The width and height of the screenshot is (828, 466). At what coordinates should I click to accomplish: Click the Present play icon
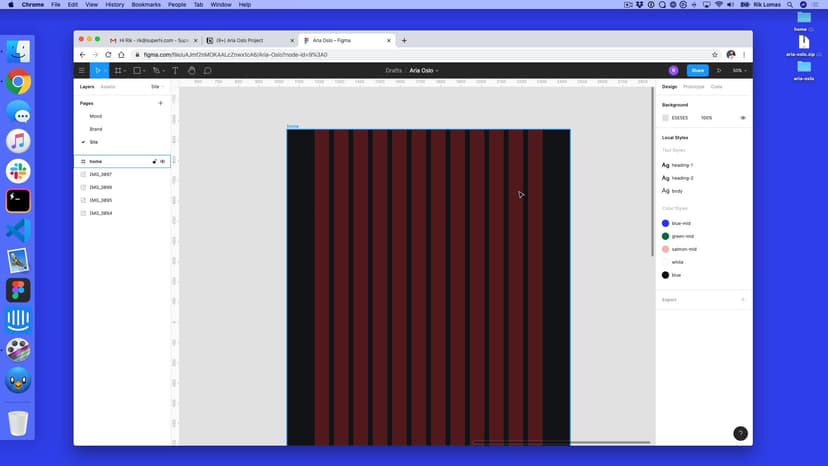(718, 71)
